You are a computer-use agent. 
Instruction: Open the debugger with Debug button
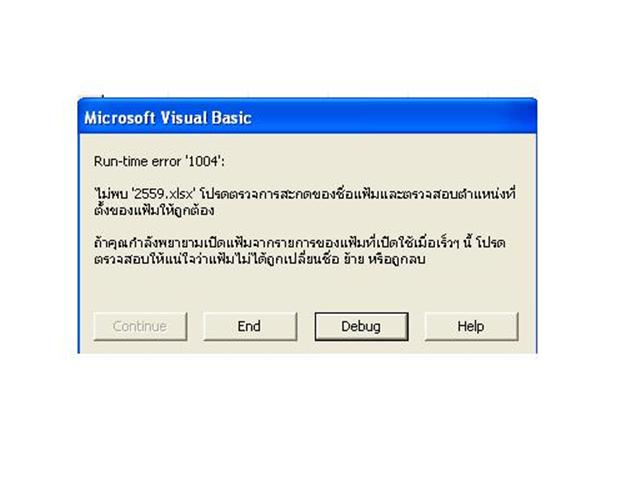coord(361,327)
